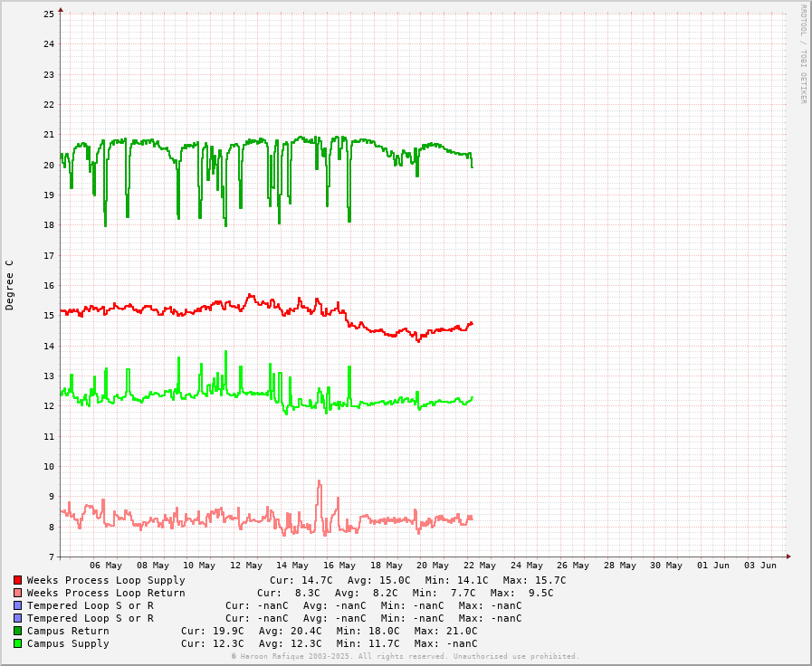812x666 pixels.
Task: Click the 06 May date label
Action: [106, 566]
